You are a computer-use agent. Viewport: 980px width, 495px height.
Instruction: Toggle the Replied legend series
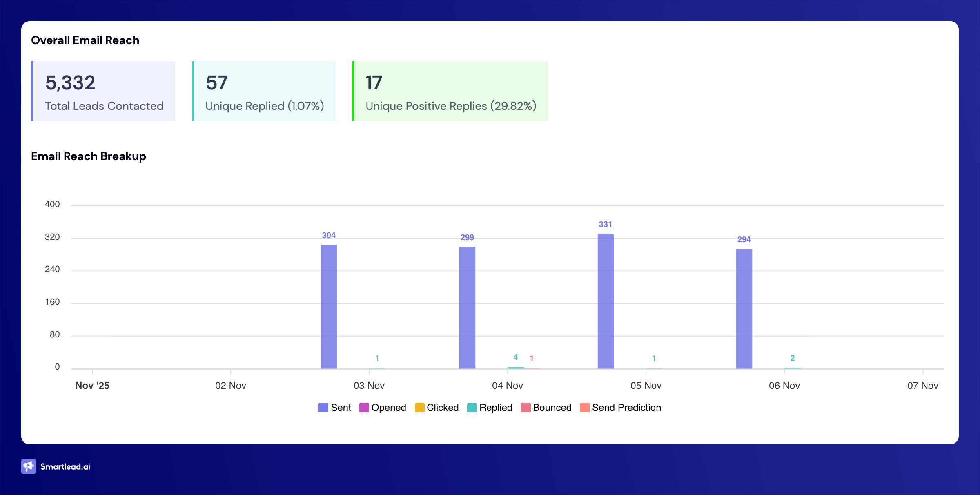[x=495, y=408]
